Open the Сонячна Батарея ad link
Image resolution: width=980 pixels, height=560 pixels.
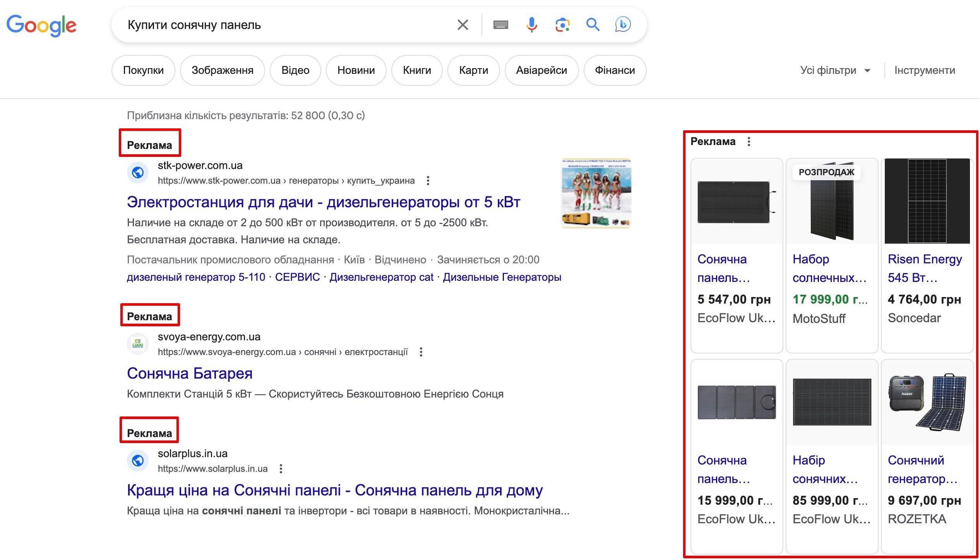click(190, 374)
